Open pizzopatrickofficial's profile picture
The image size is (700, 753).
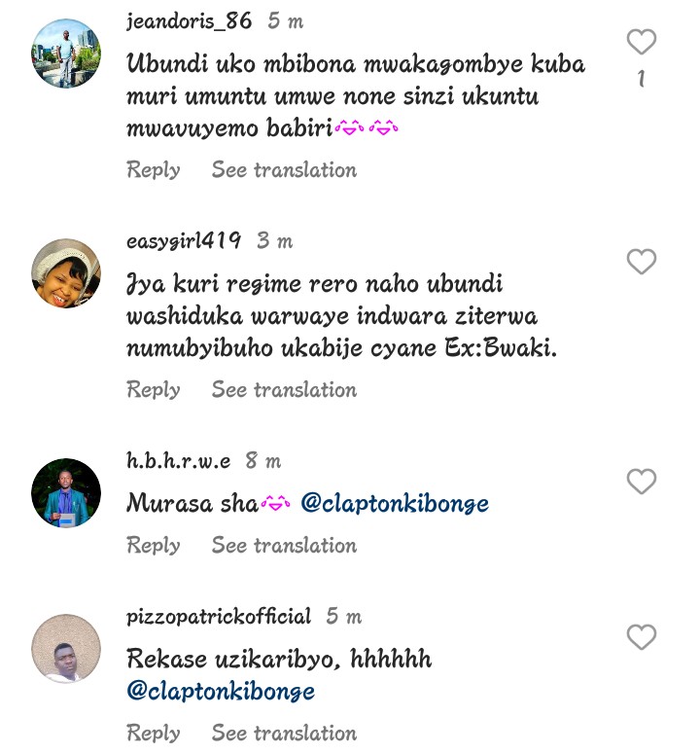(66, 649)
